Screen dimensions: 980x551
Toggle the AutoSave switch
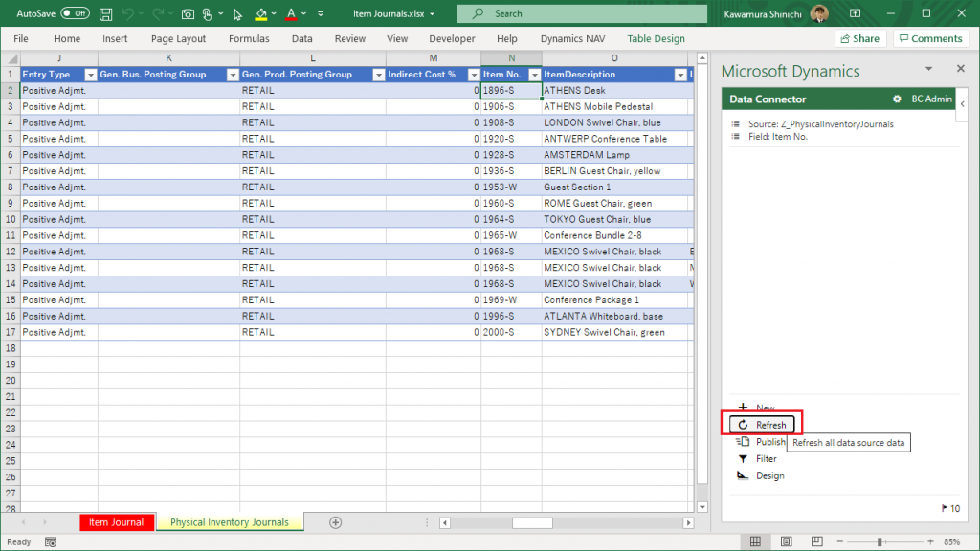[x=75, y=13]
